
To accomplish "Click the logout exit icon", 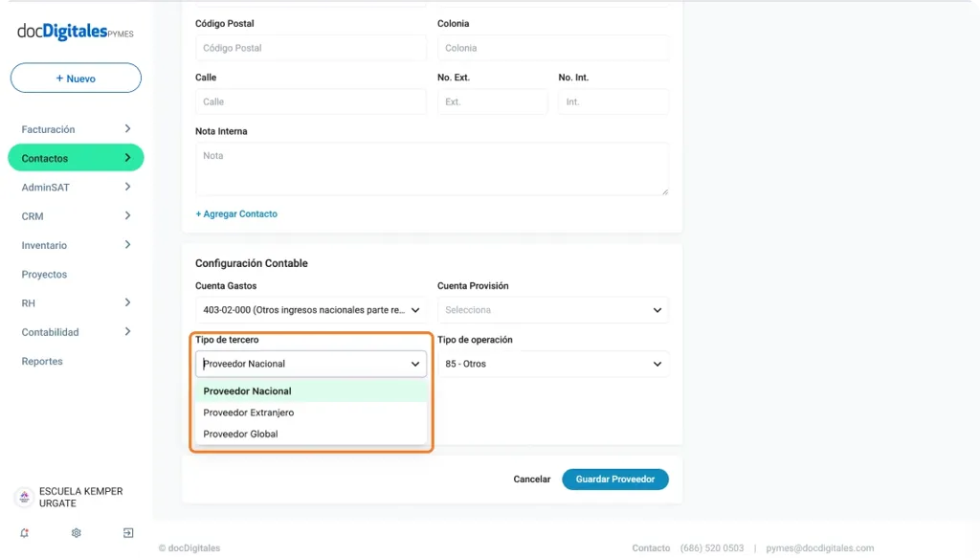I will (128, 533).
